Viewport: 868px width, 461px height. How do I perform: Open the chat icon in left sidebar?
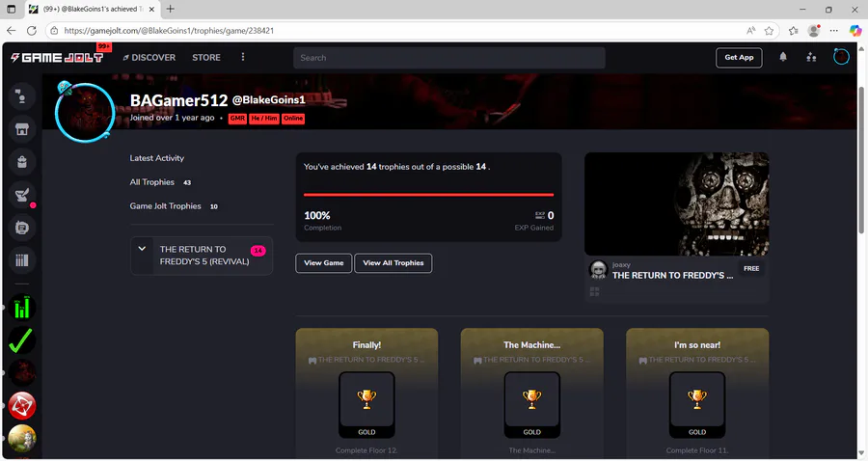pos(21,96)
